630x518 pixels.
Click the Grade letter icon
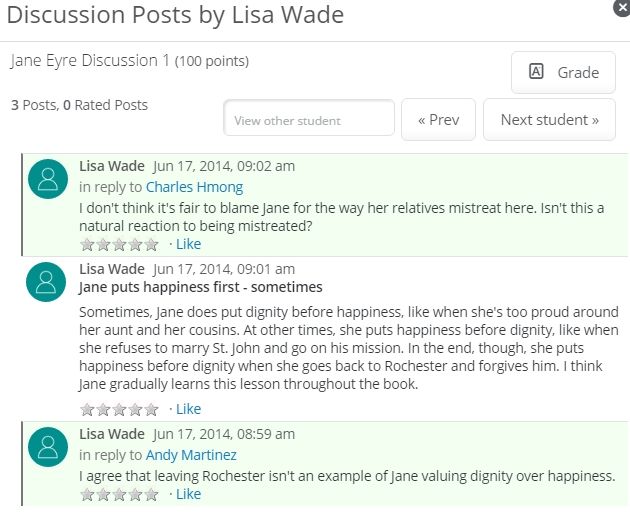536,72
